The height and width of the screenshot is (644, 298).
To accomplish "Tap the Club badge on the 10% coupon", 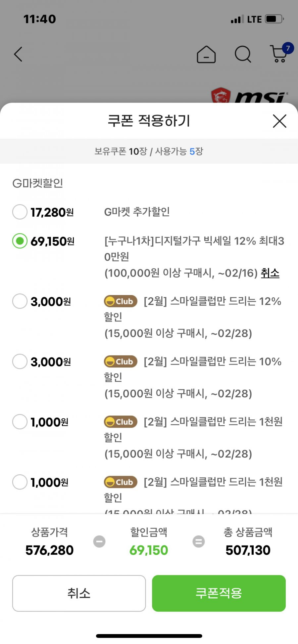I will click(121, 362).
